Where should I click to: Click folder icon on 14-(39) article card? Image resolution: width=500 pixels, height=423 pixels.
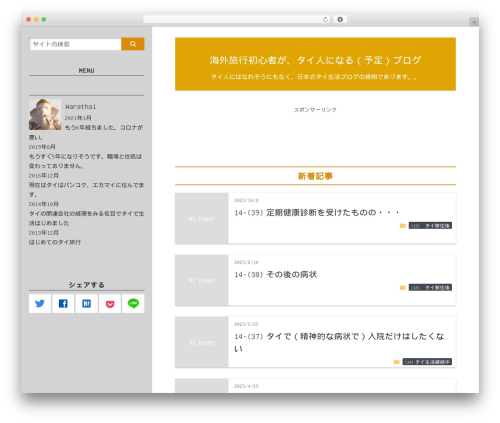click(403, 226)
